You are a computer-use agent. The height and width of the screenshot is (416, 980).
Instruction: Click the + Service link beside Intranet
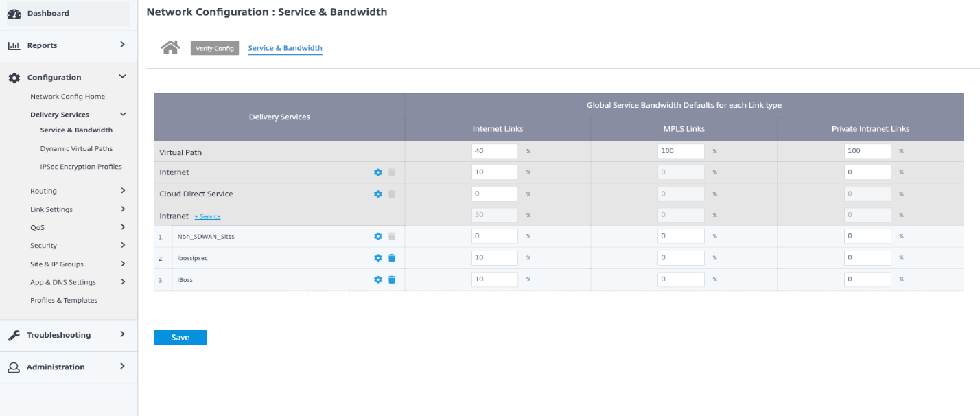(207, 216)
